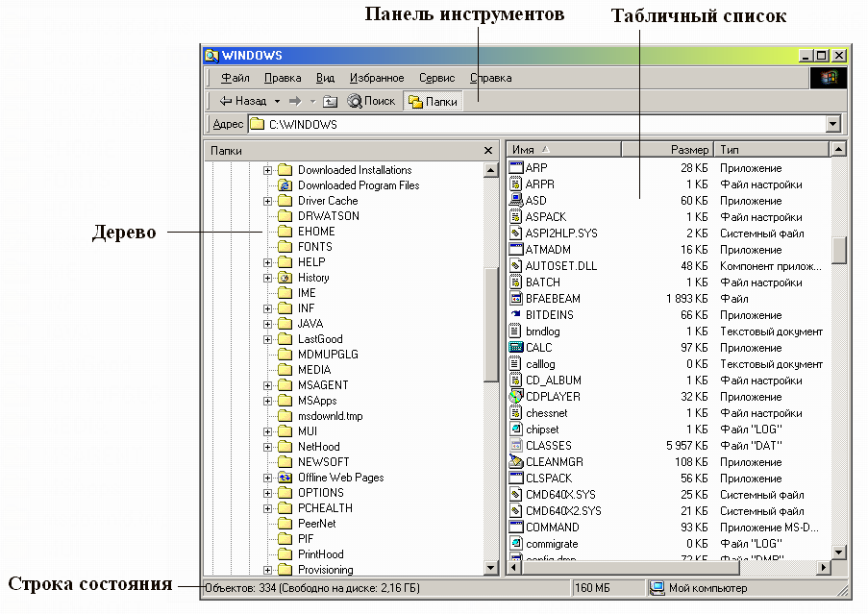Select the PrintHood folder in tree

coord(320,554)
